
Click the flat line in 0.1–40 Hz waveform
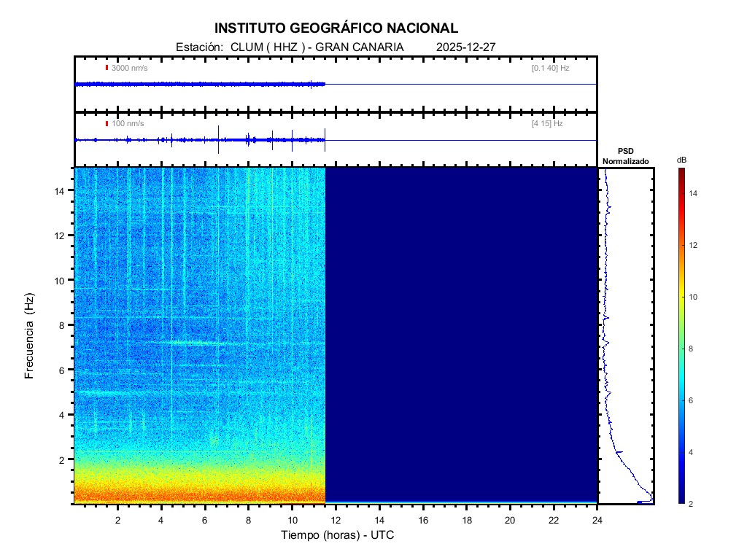pos(460,85)
